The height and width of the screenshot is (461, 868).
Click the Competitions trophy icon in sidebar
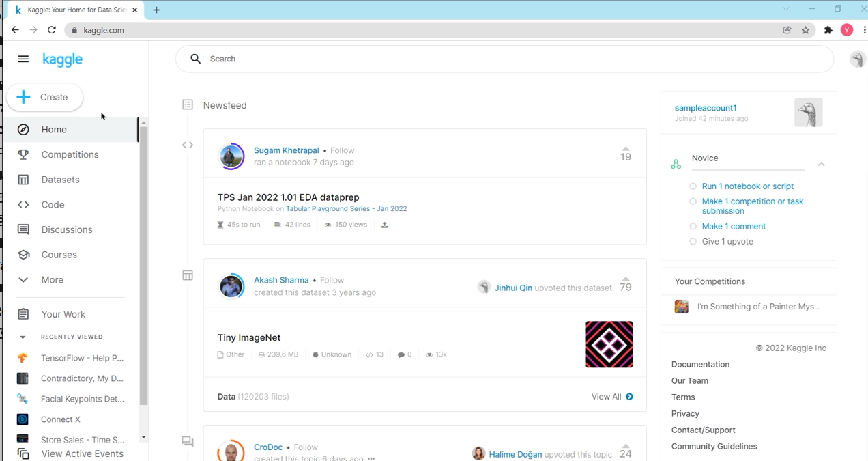[23, 154]
